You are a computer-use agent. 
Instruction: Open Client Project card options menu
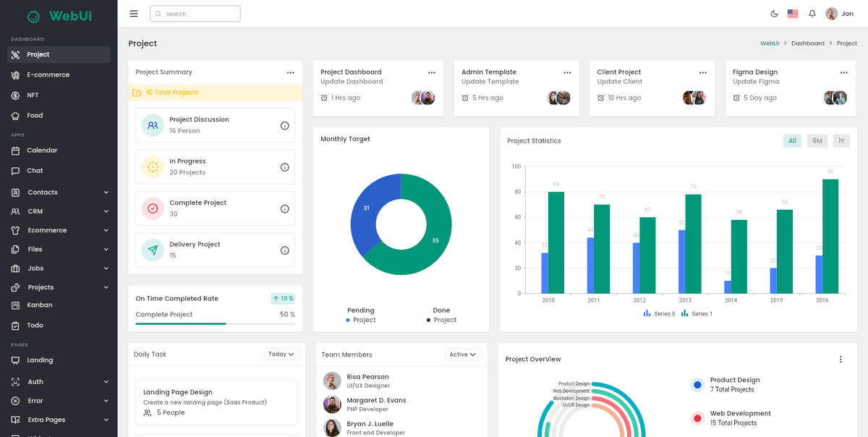click(703, 72)
